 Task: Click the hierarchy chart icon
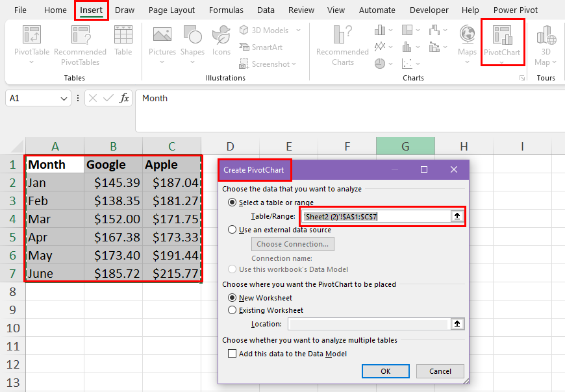point(407,30)
